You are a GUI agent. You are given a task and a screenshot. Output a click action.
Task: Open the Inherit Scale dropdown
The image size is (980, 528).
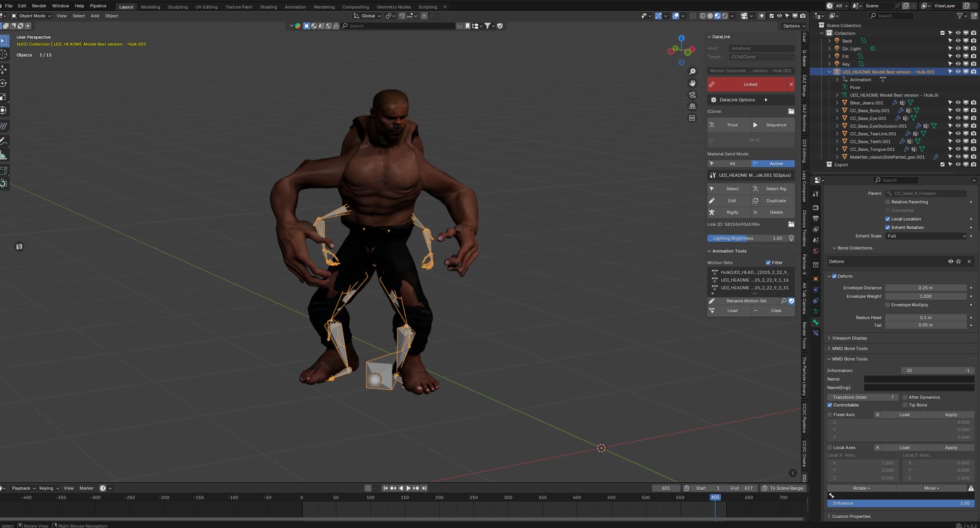pyautogui.click(x=926, y=236)
